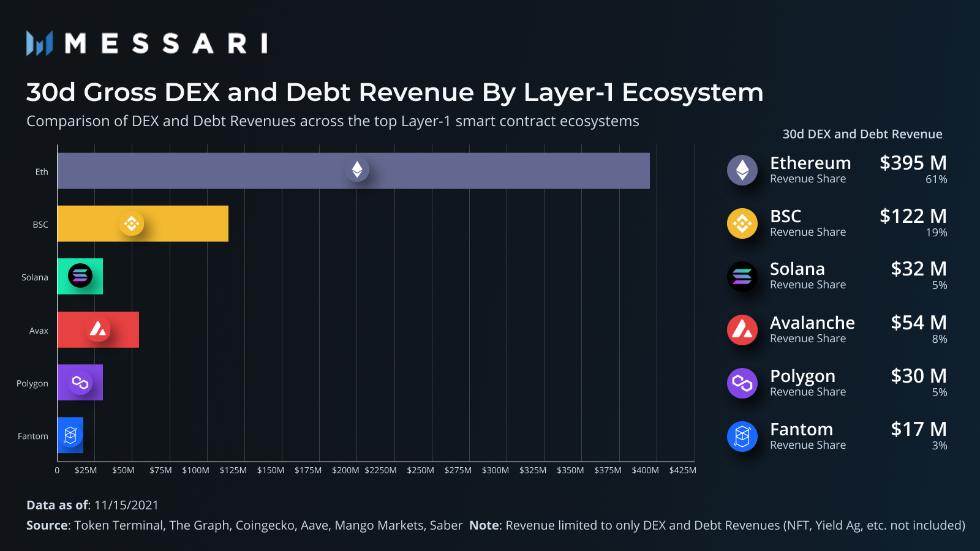Screen dimensions: 980x551
Task: Click the Avalanche icon in the legend
Action: point(742,330)
